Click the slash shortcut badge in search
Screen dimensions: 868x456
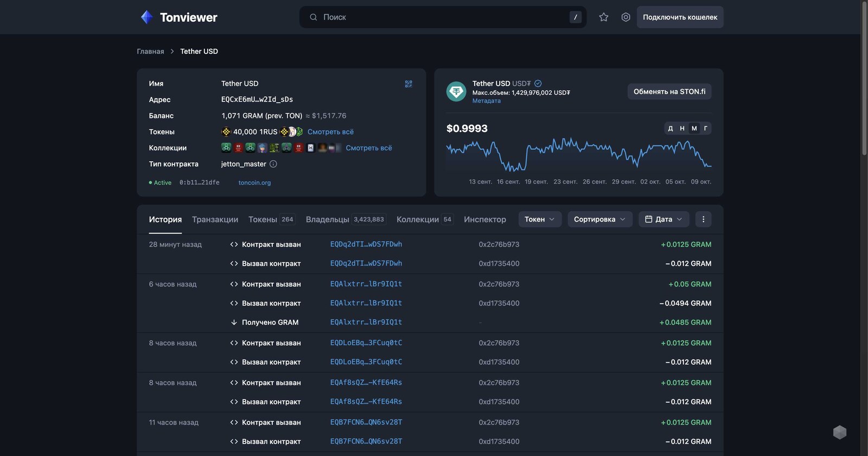(x=576, y=17)
